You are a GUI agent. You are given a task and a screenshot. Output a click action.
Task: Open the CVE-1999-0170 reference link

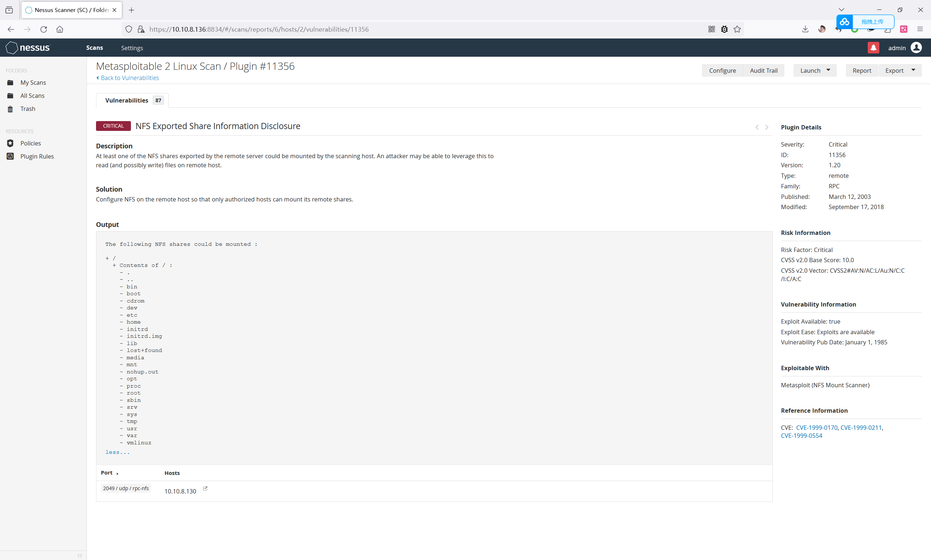[817, 428]
